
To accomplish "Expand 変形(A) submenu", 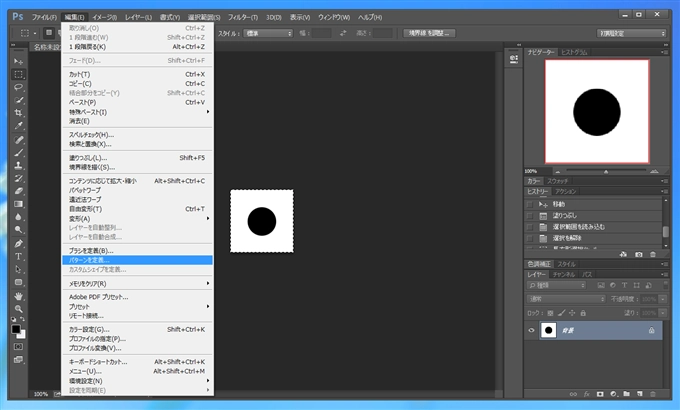I will pyautogui.click(x=137, y=218).
